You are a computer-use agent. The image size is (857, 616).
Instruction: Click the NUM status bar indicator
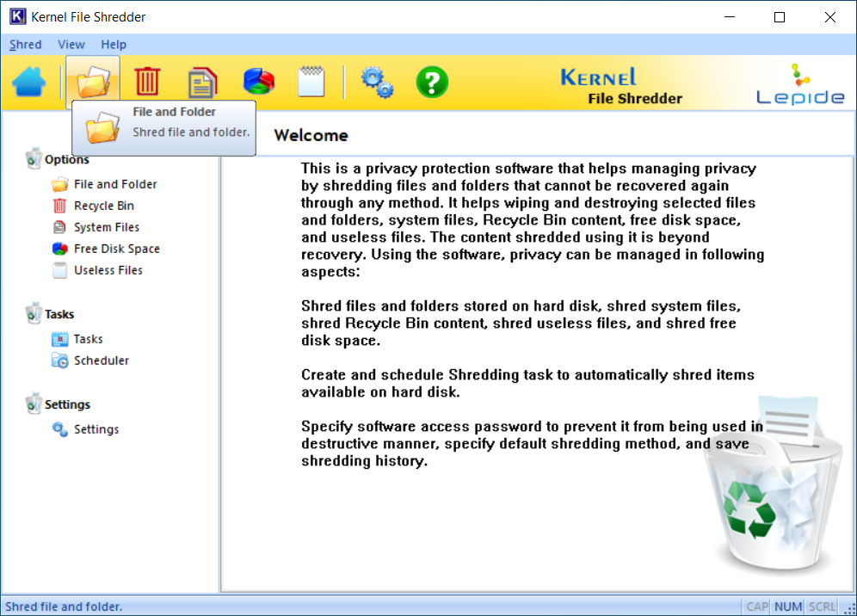(x=788, y=607)
